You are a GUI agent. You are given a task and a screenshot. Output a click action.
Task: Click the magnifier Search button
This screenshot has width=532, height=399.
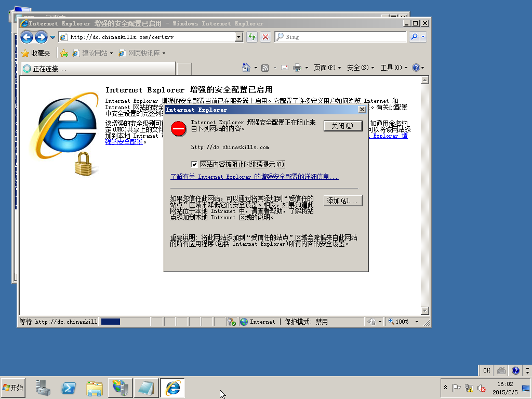click(414, 37)
